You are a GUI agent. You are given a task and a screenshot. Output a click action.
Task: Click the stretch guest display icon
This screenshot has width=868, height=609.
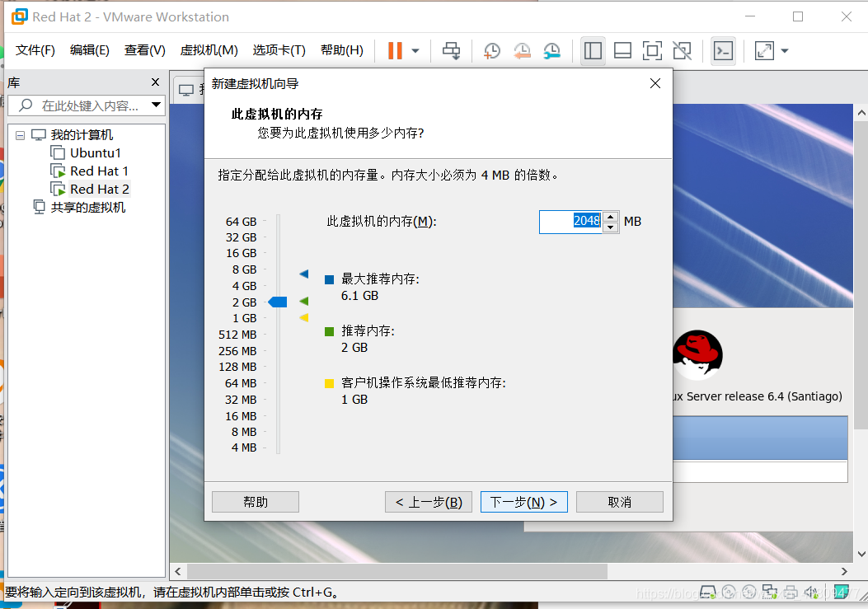coord(764,51)
